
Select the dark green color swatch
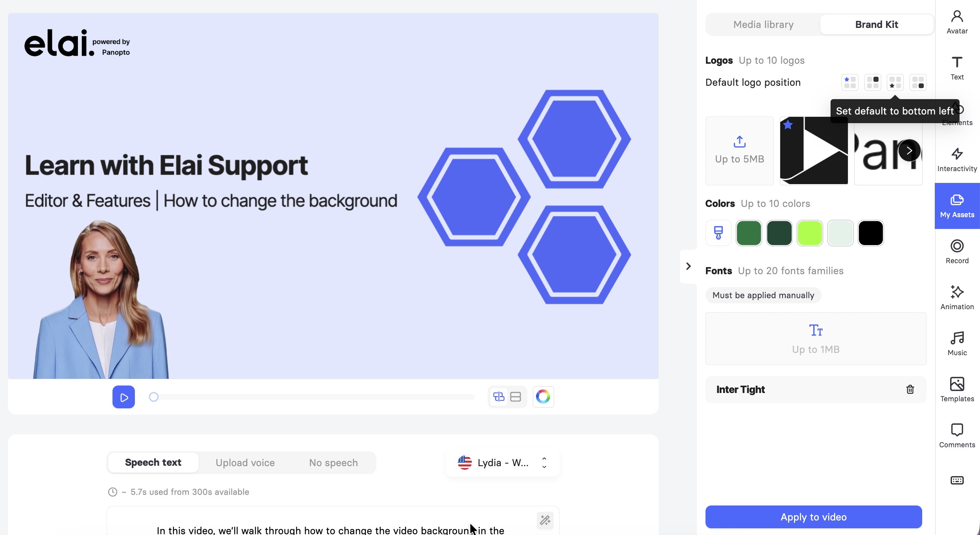point(779,233)
